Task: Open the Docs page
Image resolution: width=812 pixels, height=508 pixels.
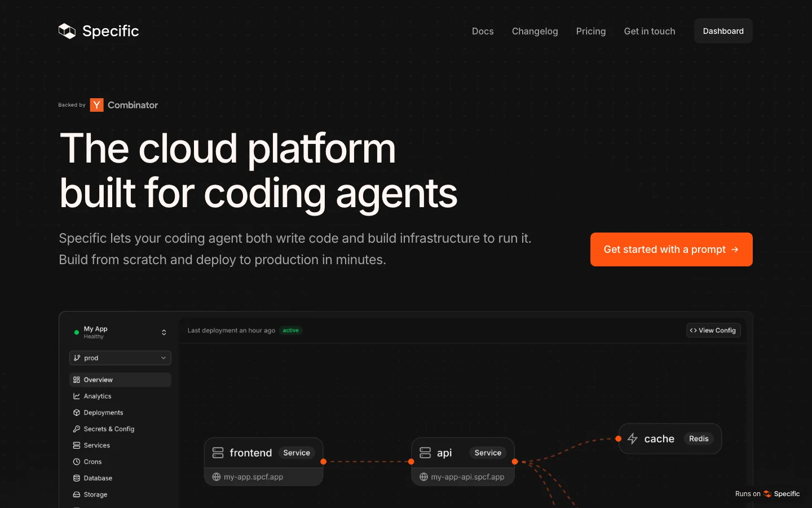Action: (x=483, y=31)
